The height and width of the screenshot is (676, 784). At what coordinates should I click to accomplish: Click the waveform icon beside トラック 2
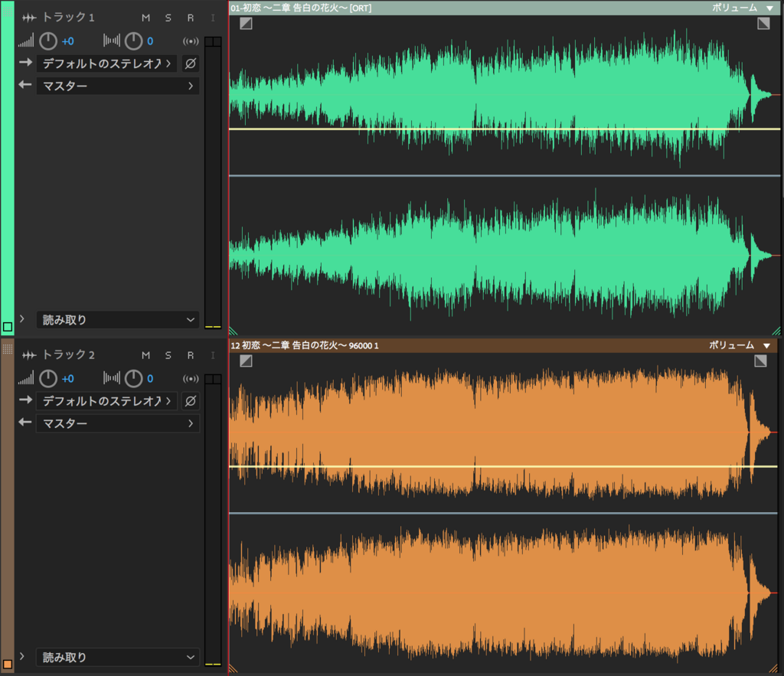click(29, 355)
